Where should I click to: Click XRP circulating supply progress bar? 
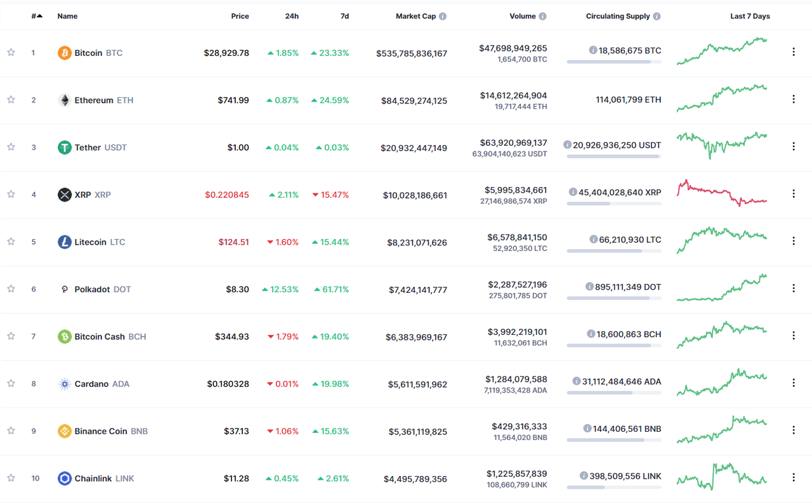pos(614,204)
